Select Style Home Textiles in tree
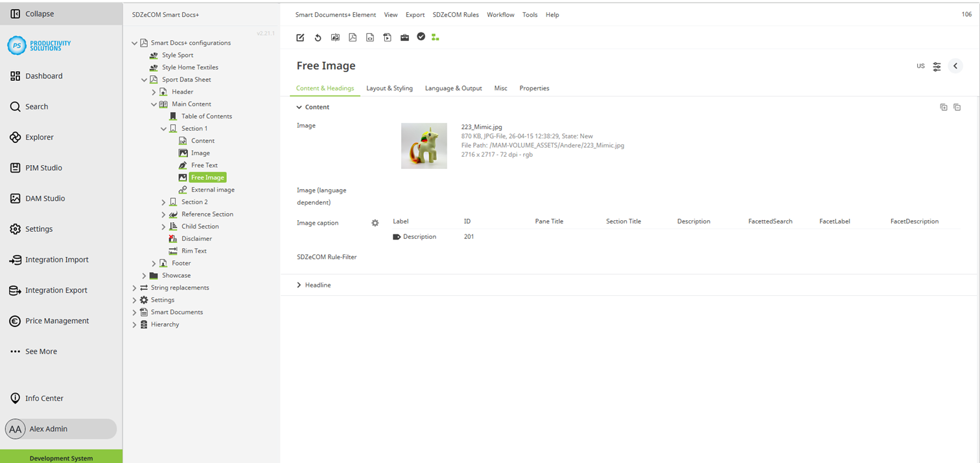 click(190, 67)
